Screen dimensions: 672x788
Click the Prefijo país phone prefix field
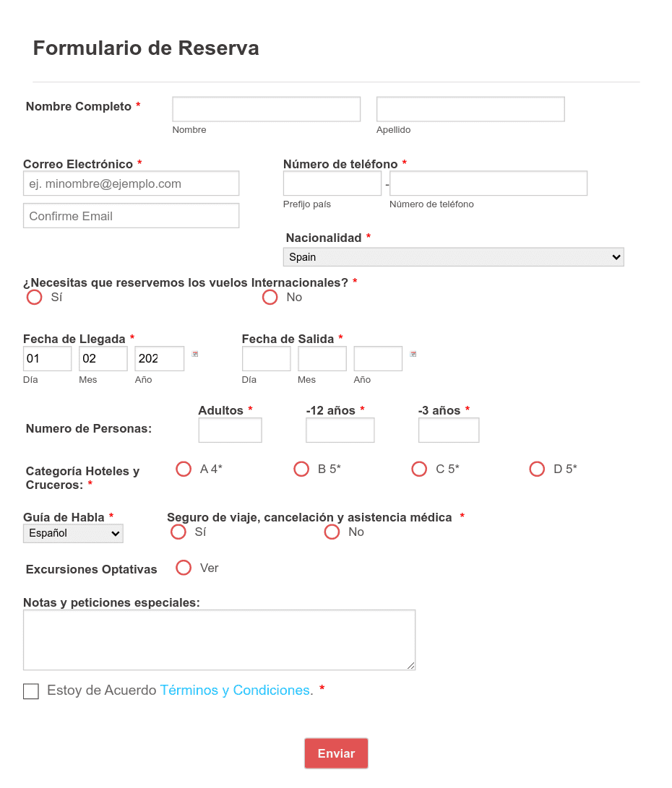[x=332, y=183]
